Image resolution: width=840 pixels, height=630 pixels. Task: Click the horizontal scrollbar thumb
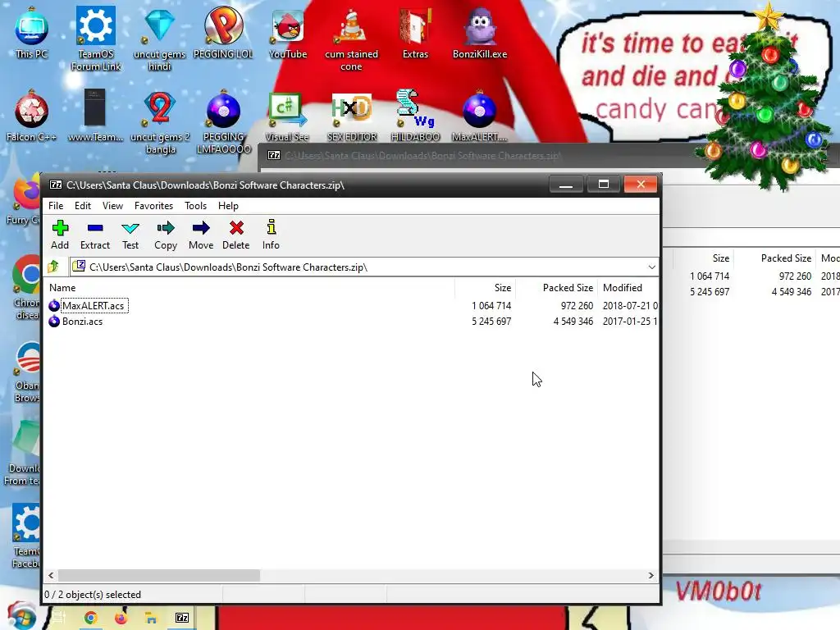(x=158, y=575)
